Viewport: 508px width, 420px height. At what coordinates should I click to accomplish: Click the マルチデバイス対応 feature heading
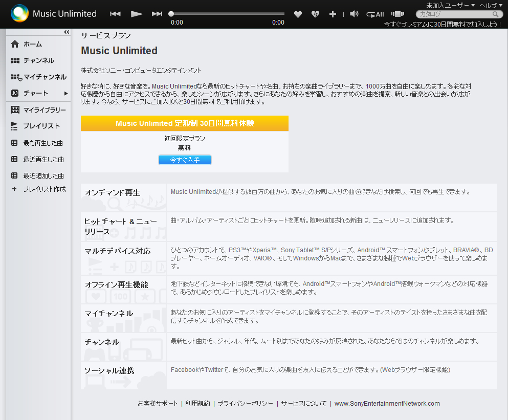(x=117, y=251)
